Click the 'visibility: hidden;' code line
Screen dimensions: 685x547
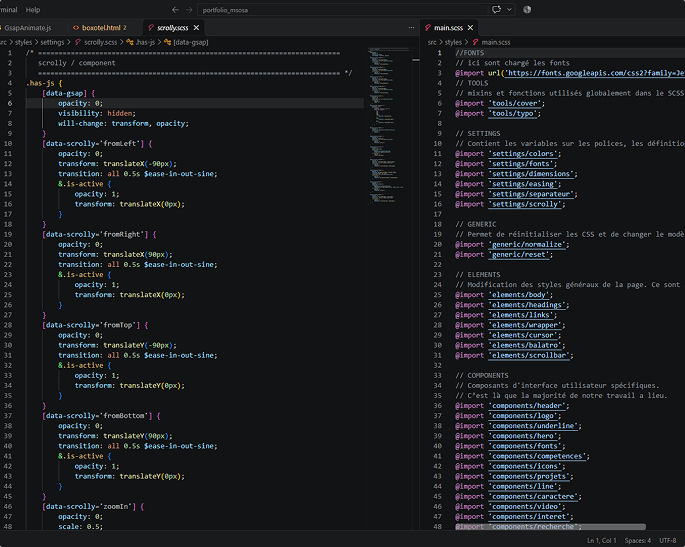[97, 113]
